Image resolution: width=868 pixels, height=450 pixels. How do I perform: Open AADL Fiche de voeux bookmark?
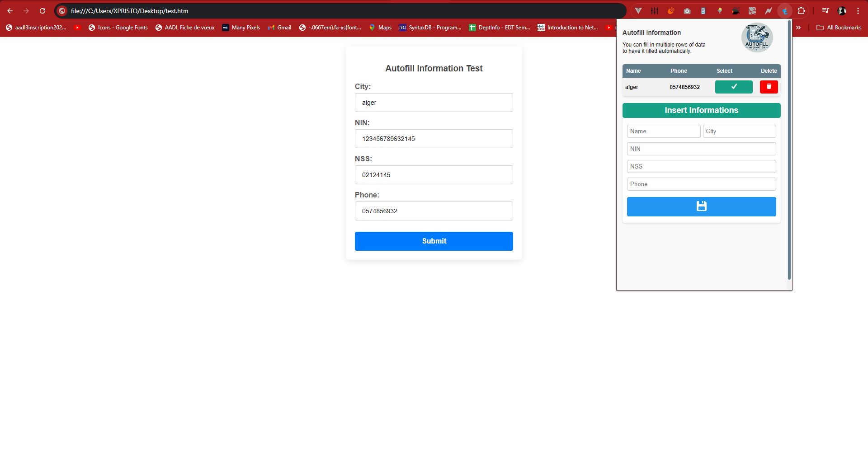pyautogui.click(x=185, y=28)
